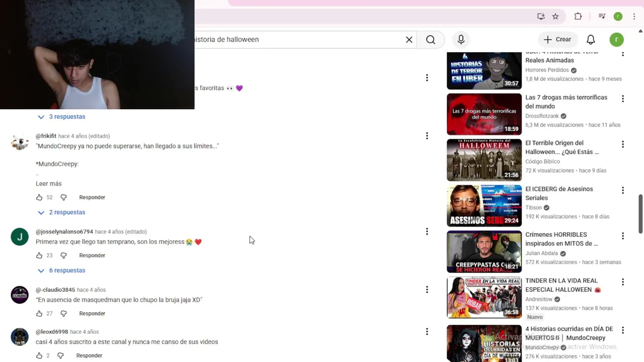
Task: Open options for Crímenes HORRIBLES video
Action: click(622, 236)
